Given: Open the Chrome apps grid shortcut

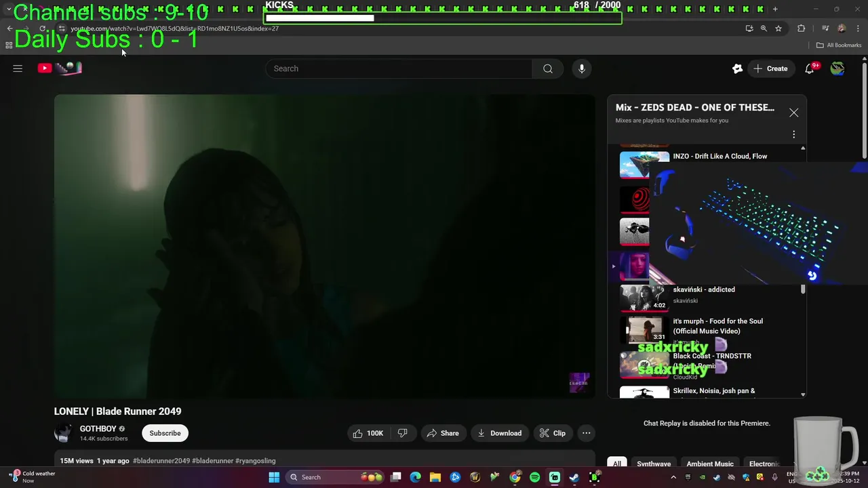Looking at the screenshot, I should coord(9,45).
